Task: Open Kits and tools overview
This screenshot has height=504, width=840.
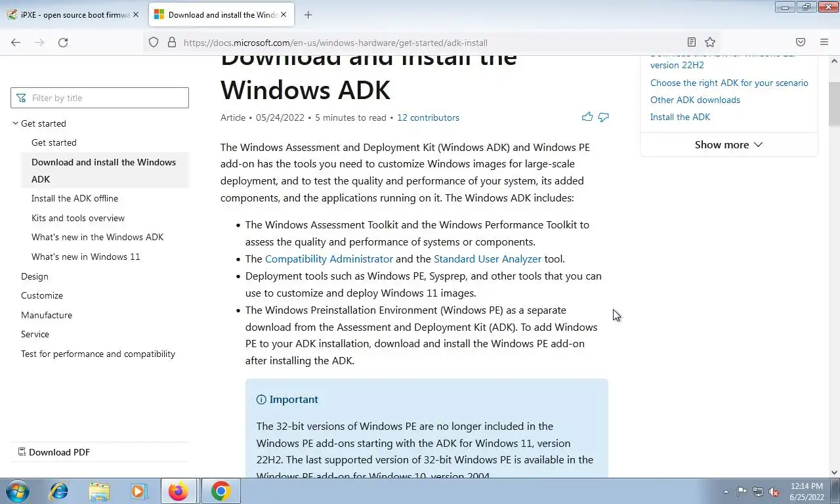Action: click(78, 218)
